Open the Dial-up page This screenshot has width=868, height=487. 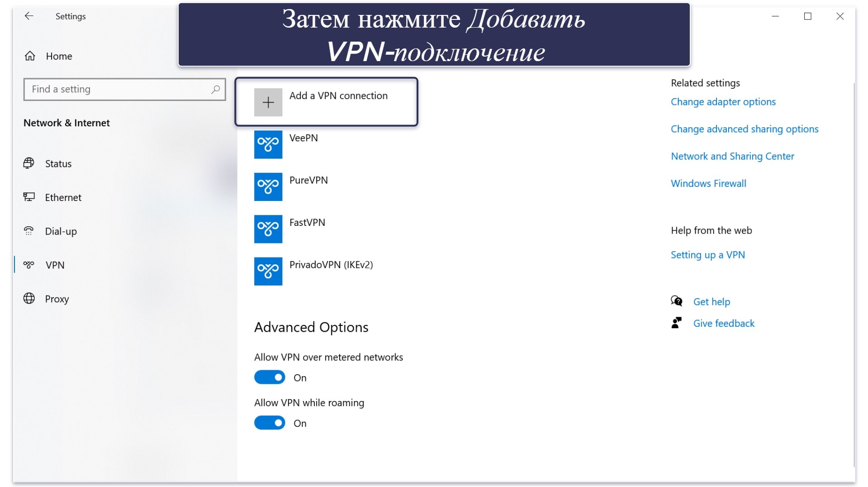[x=61, y=231]
